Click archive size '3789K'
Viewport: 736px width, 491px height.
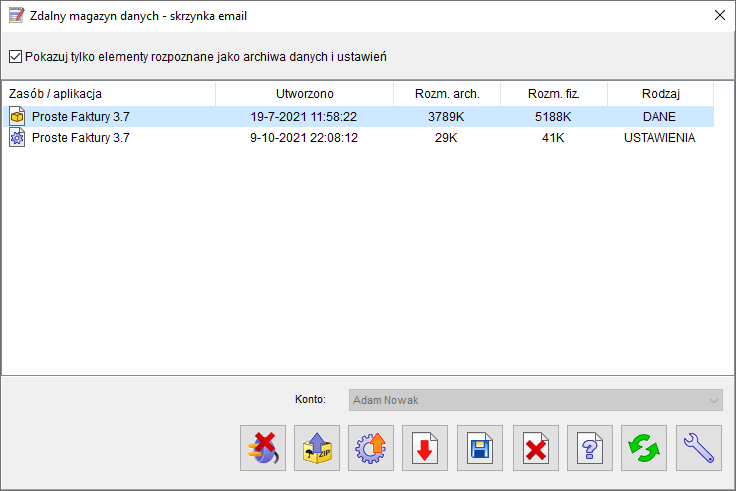click(x=446, y=116)
